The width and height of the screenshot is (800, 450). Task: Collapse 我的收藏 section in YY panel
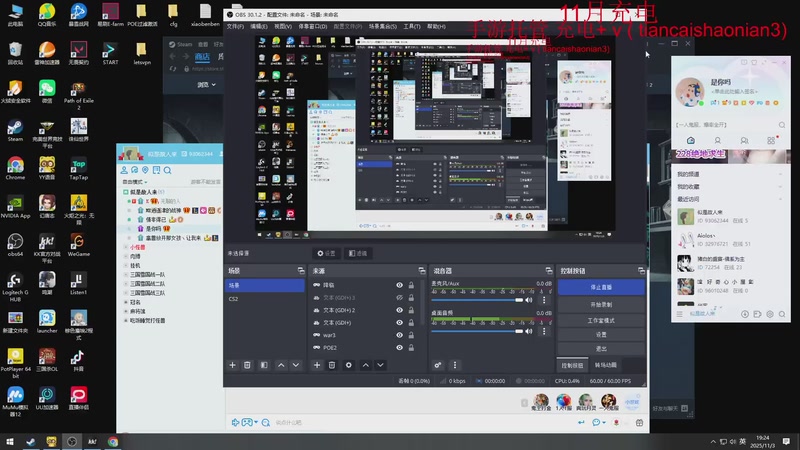pos(781,187)
